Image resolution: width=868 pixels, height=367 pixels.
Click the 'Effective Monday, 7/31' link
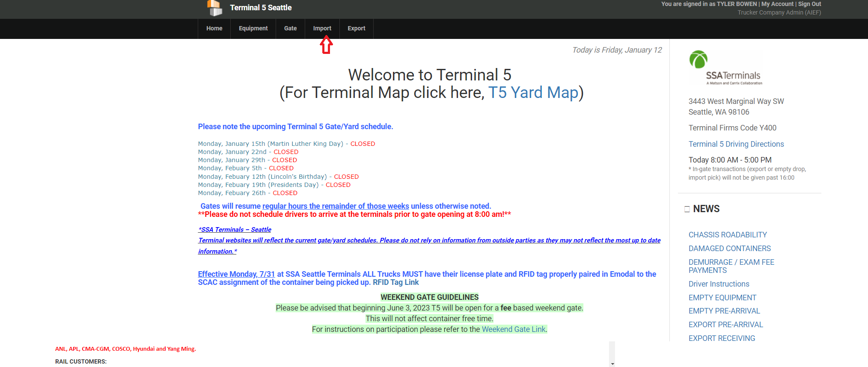pyautogui.click(x=236, y=274)
